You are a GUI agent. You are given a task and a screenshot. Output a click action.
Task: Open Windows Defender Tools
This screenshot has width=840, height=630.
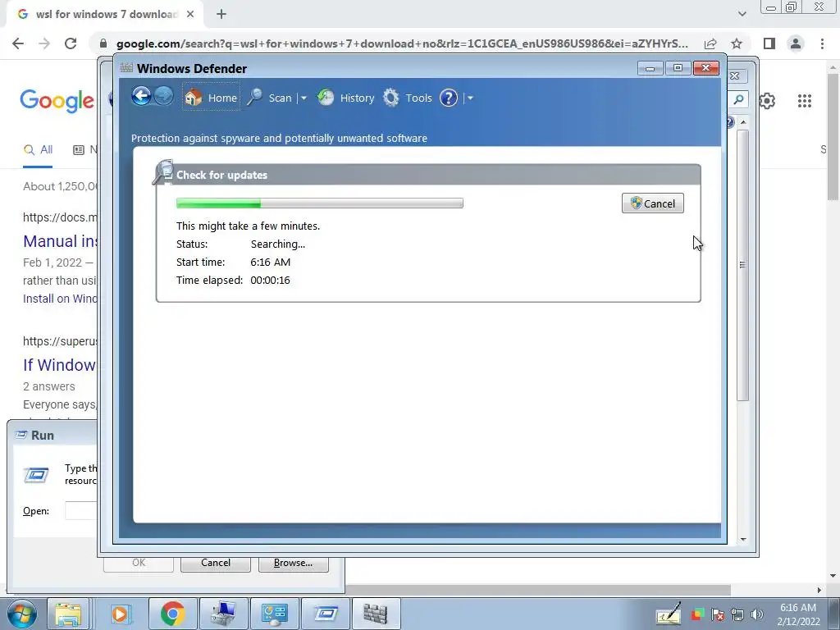(408, 98)
